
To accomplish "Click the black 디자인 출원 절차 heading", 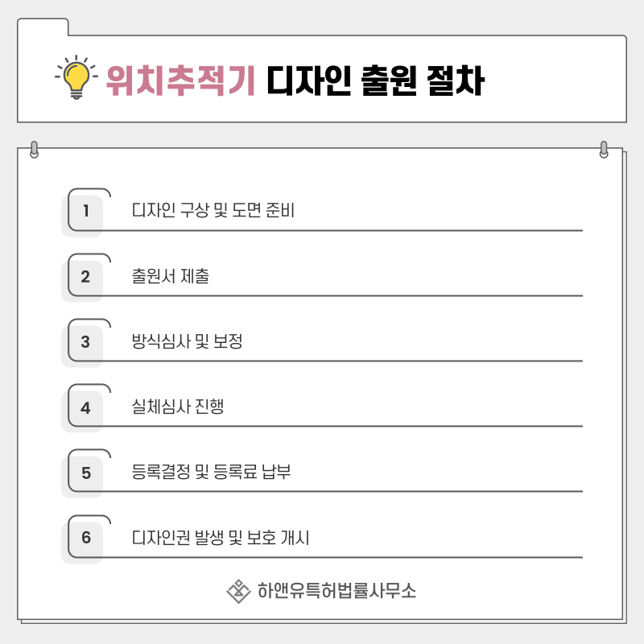I will [x=375, y=80].
